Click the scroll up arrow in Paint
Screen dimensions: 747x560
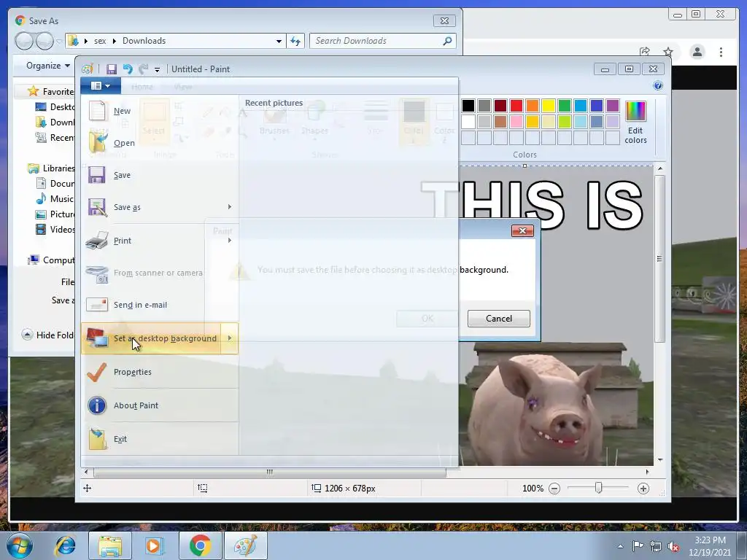click(x=660, y=168)
